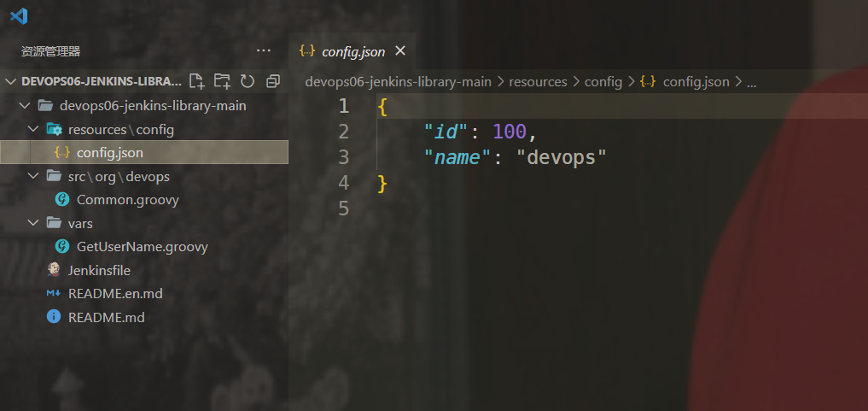The image size is (868, 411).
Task: Click the devops06-jenkins-library-main folder icon
Action: point(44,105)
